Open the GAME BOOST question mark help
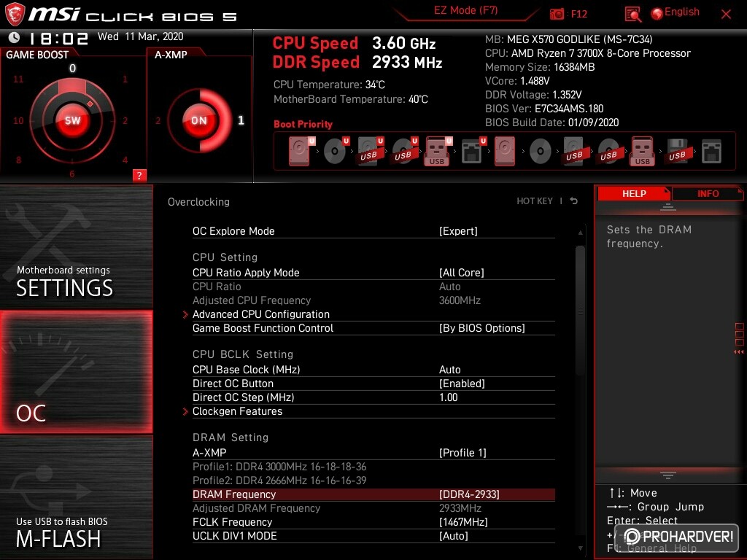The width and height of the screenshot is (747, 560). [139, 175]
